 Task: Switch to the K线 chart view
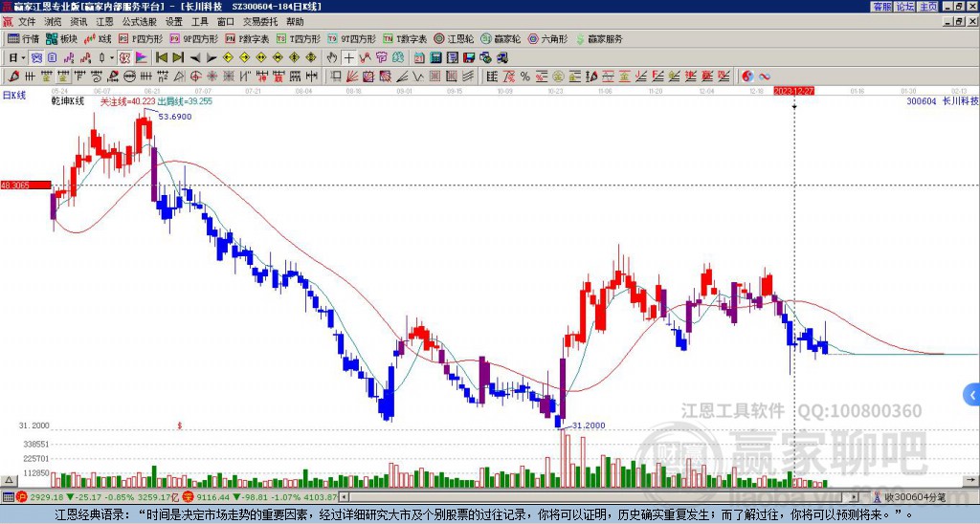coord(98,38)
